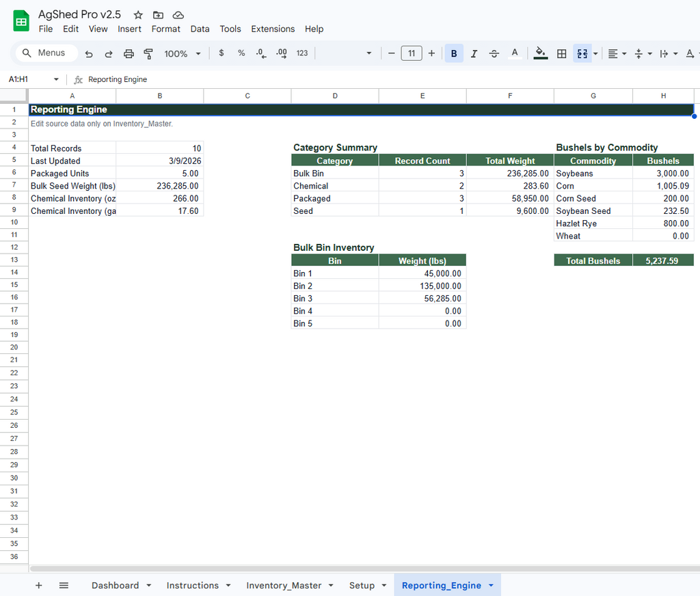Open the Extensions menu
The image size is (700, 596).
[x=273, y=29]
